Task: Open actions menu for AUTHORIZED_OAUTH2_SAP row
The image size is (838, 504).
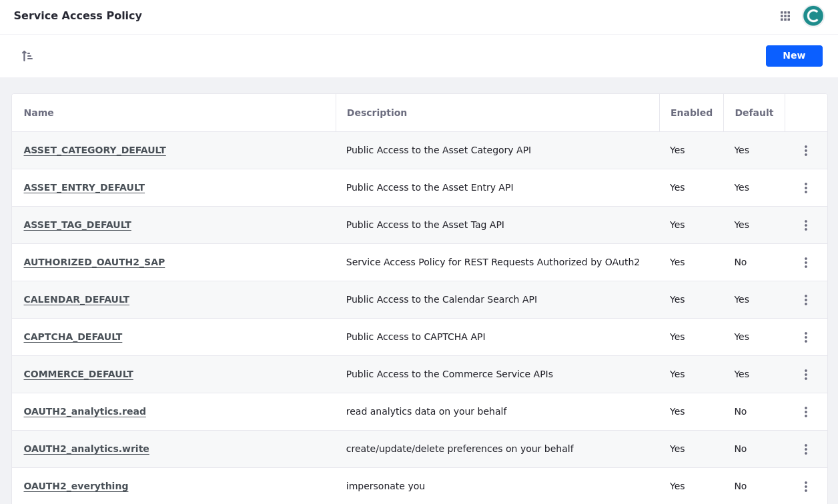Action: pos(805,263)
